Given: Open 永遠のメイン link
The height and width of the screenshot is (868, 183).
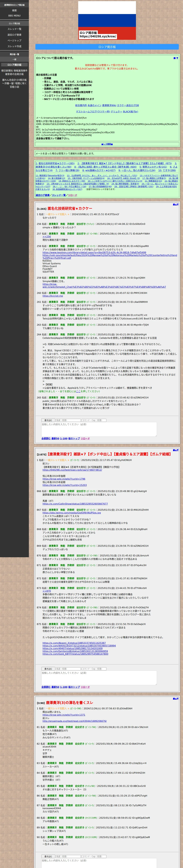Looking at the screenshot, I should click(94, 105).
